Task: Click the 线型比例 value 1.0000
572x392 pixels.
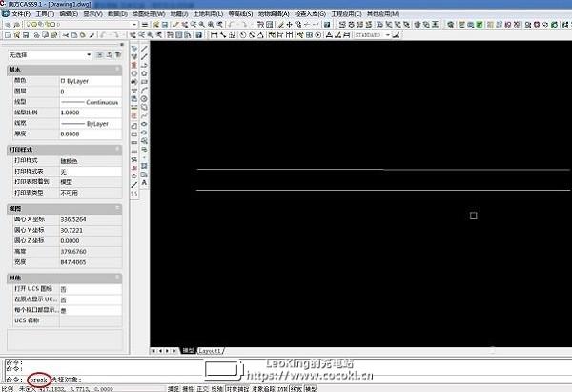Action: 91,113
